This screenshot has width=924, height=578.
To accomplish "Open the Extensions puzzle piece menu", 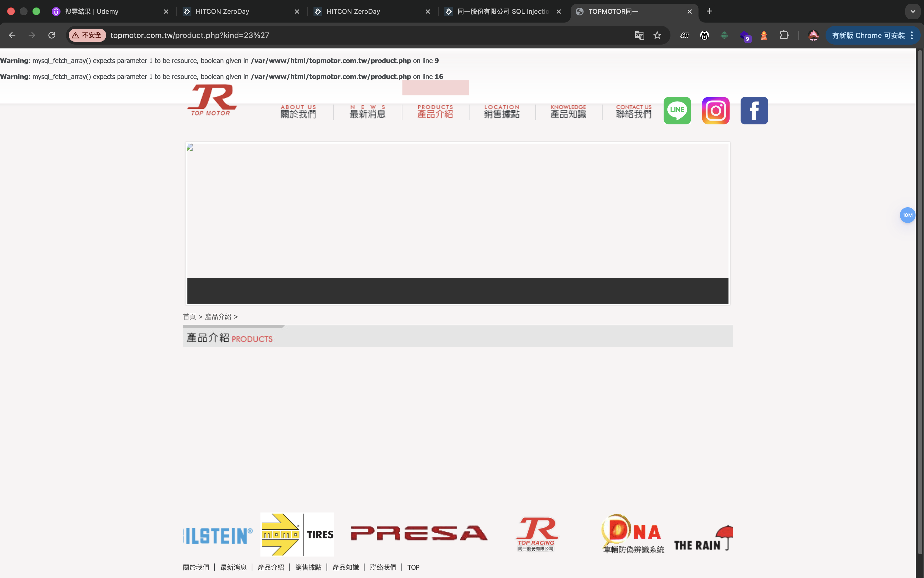I will pos(784,35).
